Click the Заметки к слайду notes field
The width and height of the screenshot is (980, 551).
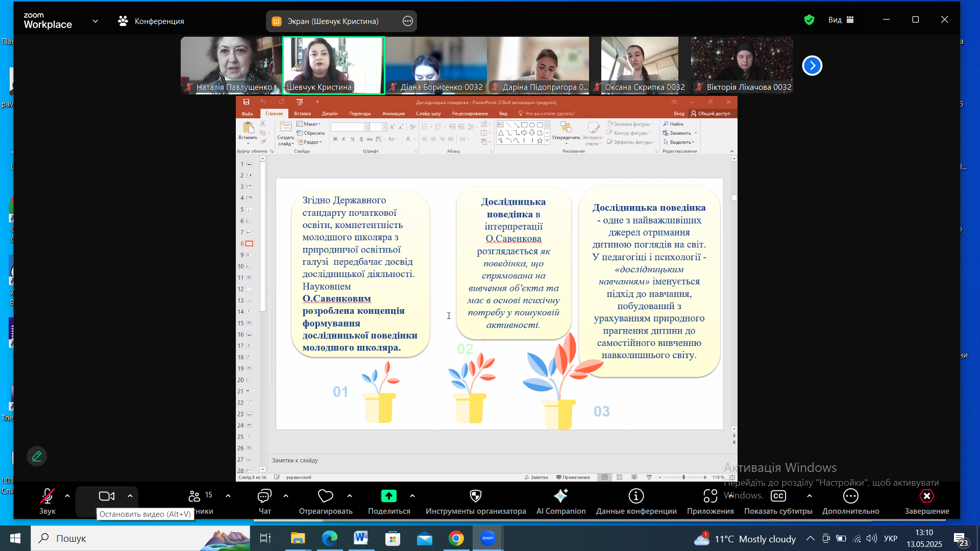(x=500, y=461)
